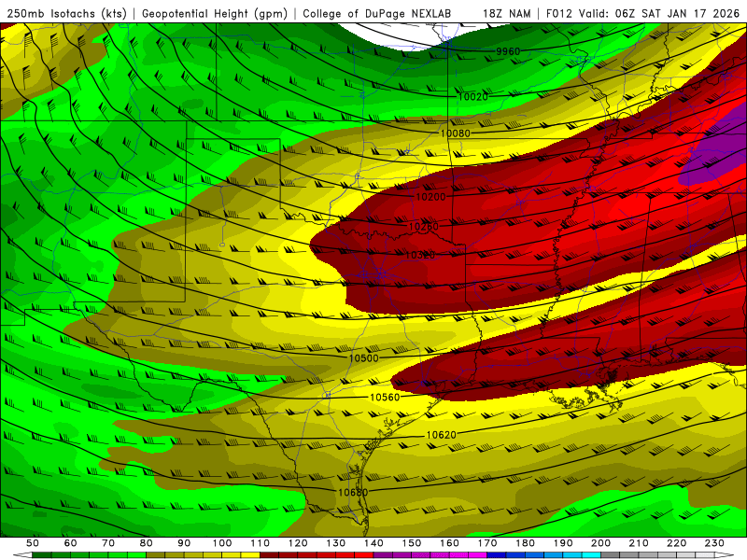The height and width of the screenshot is (560, 747).
Task: Click the 10020 height contour label
Action: (472, 97)
